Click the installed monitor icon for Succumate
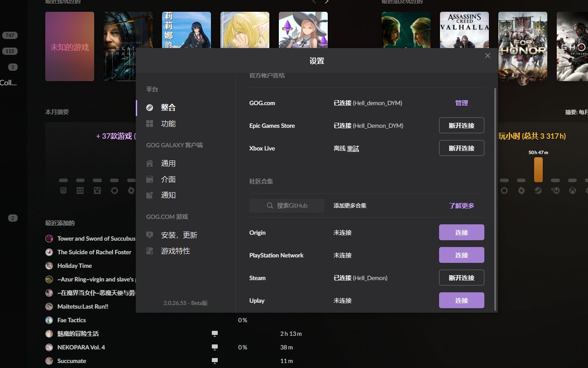Image resolution: width=588 pixels, height=368 pixels. [215, 361]
